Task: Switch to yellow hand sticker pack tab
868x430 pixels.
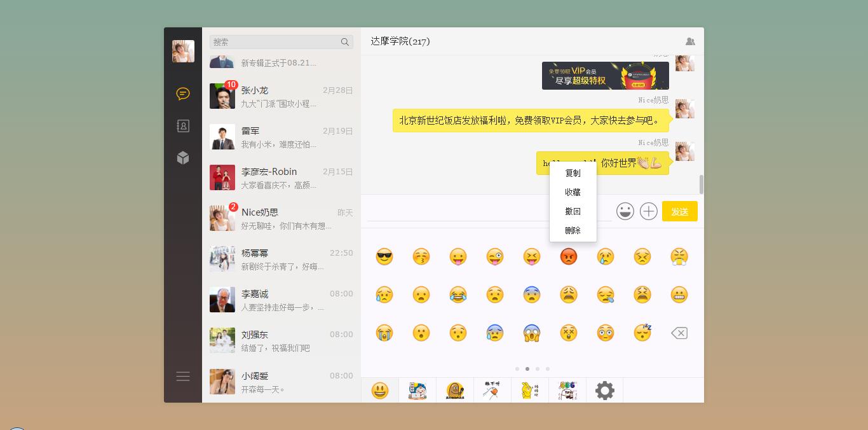Action: pos(530,390)
